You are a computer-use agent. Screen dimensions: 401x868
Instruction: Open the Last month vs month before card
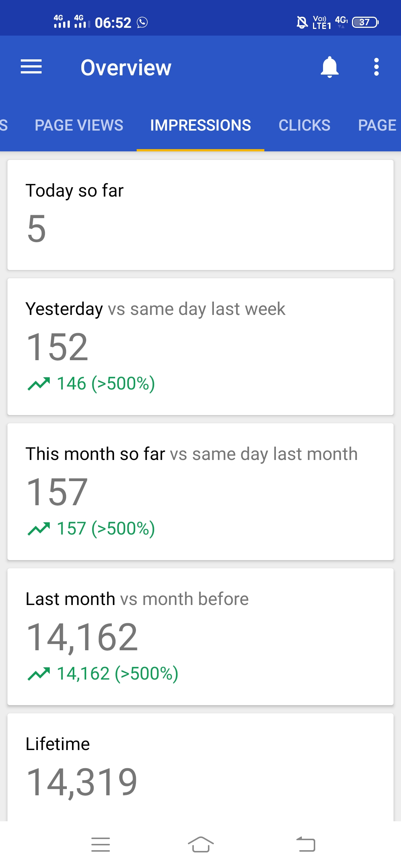point(200,637)
